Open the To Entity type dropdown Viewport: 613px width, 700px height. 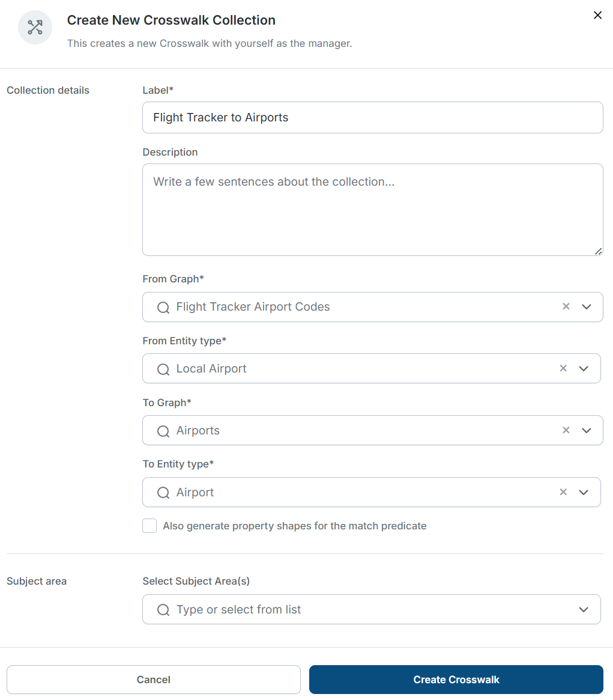tap(584, 492)
